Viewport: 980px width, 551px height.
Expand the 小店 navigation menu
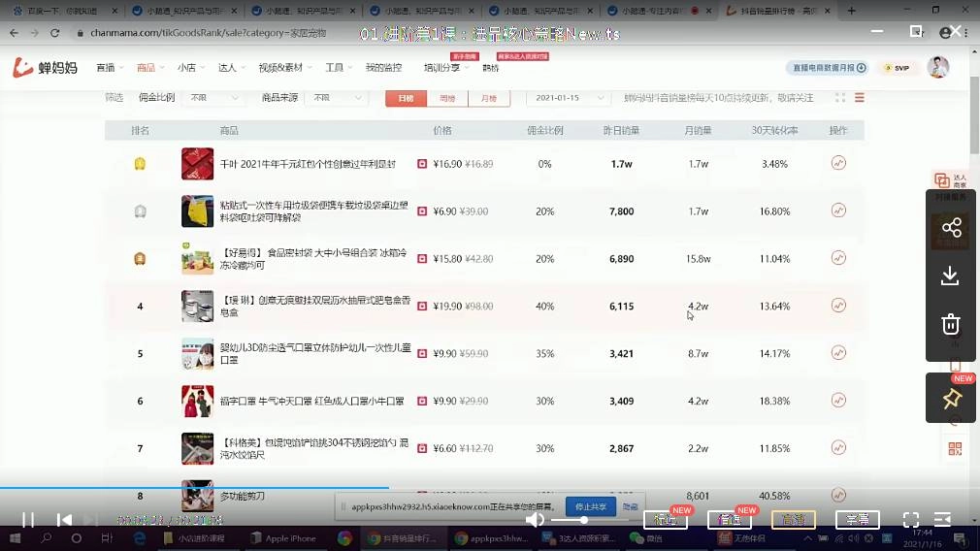(x=190, y=68)
